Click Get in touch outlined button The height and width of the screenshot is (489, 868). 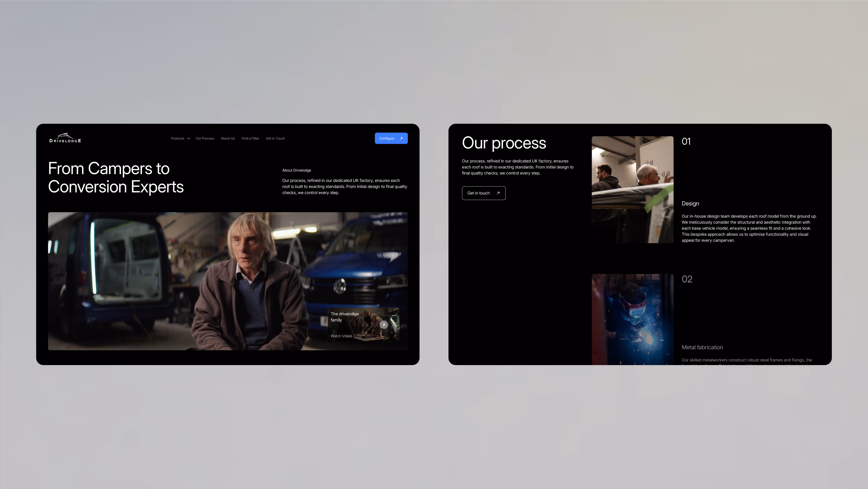click(483, 193)
